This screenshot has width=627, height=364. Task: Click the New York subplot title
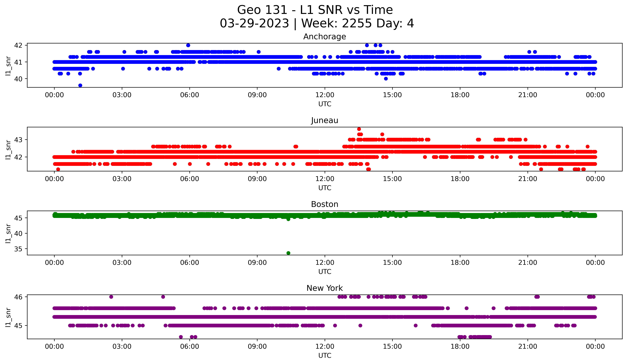(324, 288)
